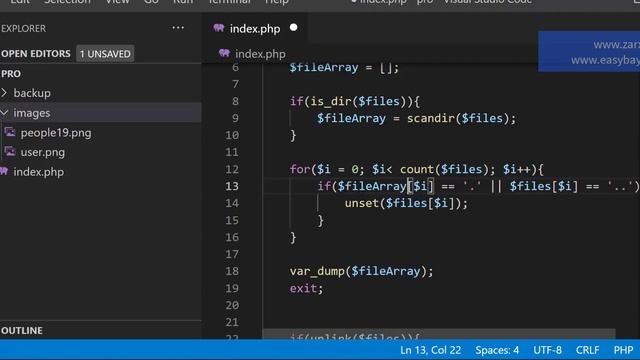Open user.png from the images folder
This screenshot has height=360, width=640.
pyautogui.click(x=42, y=152)
